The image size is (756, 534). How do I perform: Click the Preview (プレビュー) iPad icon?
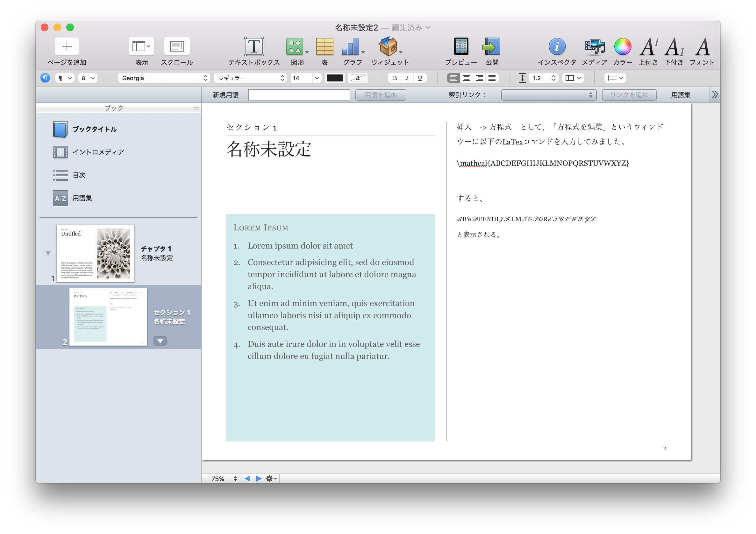click(x=461, y=46)
